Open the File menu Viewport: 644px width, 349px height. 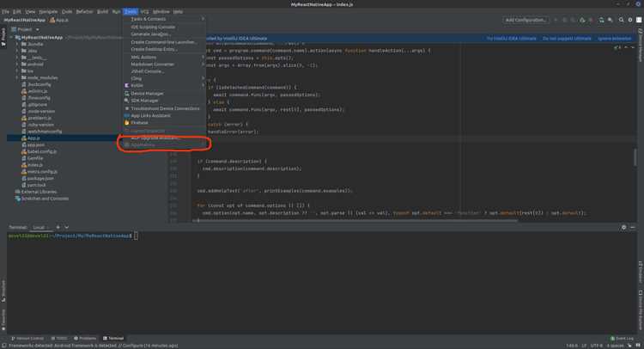pyautogui.click(x=5, y=11)
